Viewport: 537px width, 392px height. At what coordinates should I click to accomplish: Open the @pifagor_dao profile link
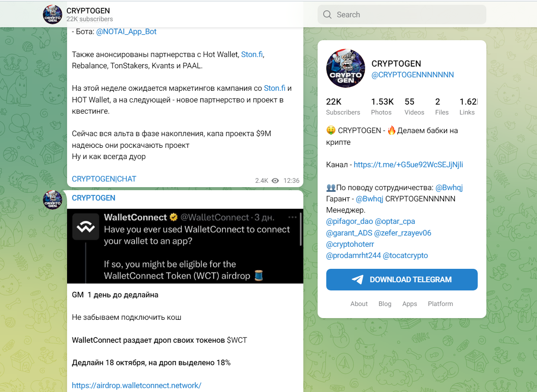point(350,221)
